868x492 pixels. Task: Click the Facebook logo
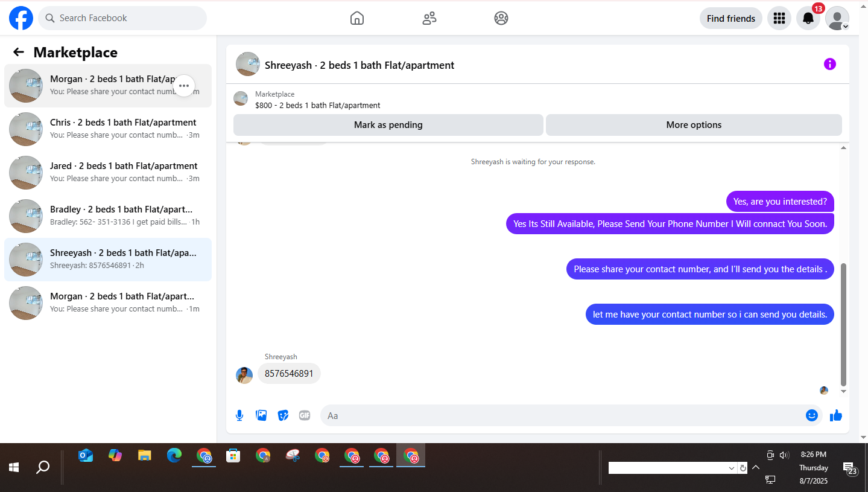point(21,18)
